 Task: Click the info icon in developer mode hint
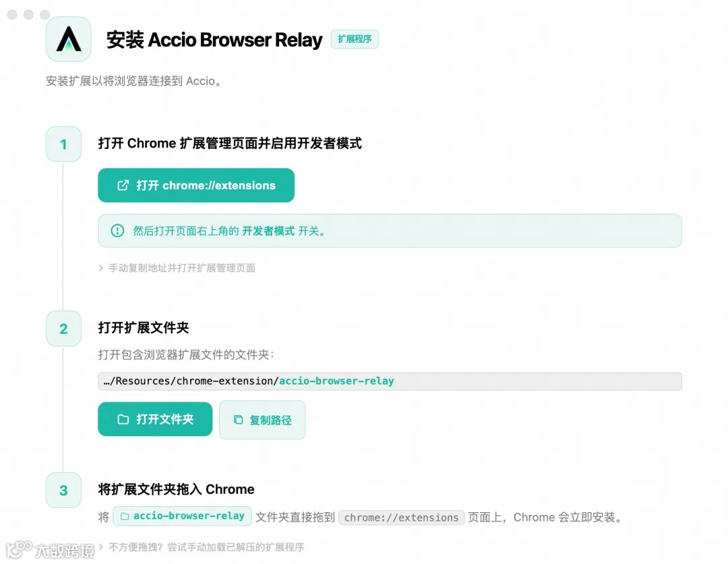(117, 230)
